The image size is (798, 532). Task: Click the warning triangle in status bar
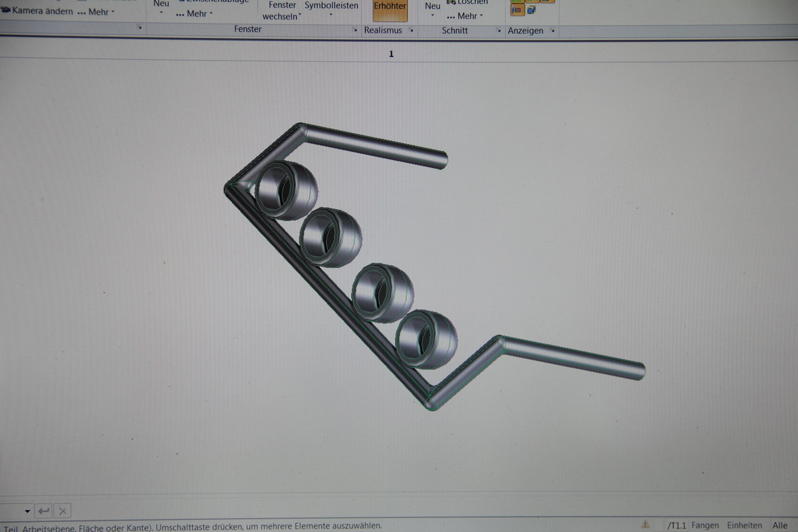point(645,525)
